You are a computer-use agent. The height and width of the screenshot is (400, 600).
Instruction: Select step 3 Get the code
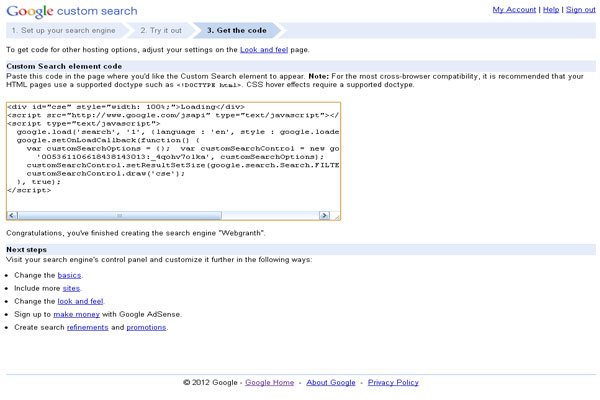pyautogui.click(x=237, y=30)
